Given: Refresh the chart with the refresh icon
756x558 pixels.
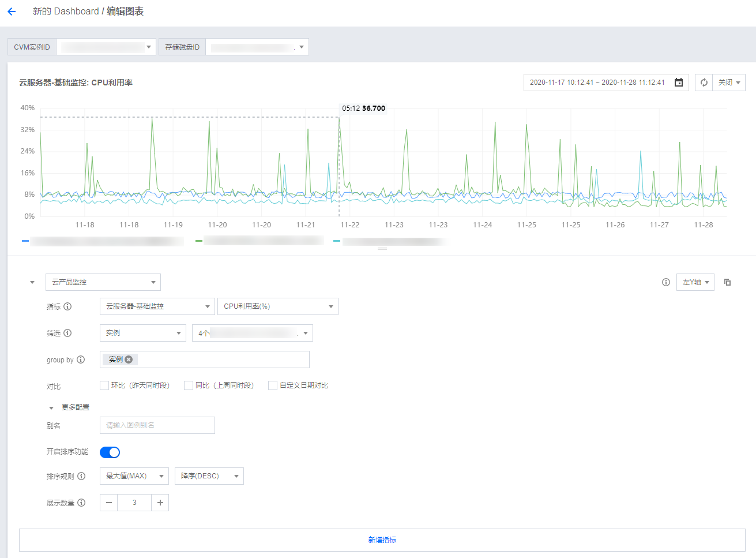Looking at the screenshot, I should coord(703,82).
